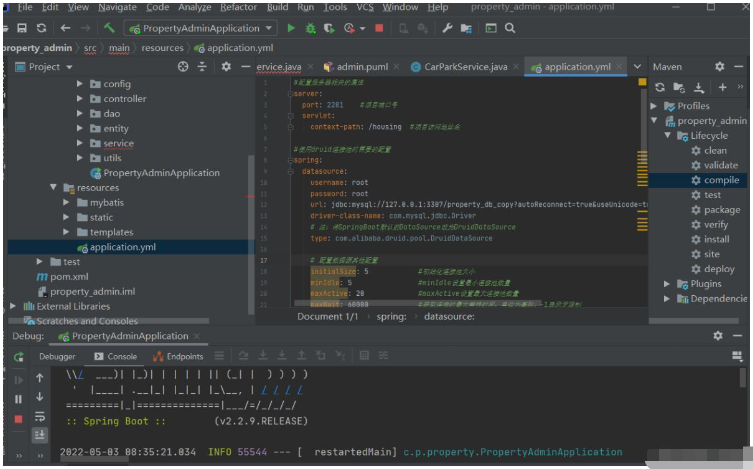Collapse all in the Project panel header
The height and width of the screenshot is (469, 753).
tap(202, 67)
